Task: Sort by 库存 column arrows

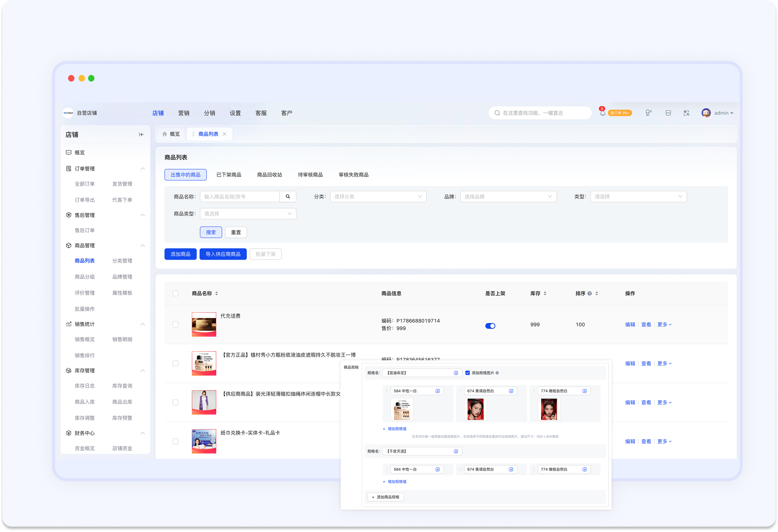Action: [x=545, y=294]
